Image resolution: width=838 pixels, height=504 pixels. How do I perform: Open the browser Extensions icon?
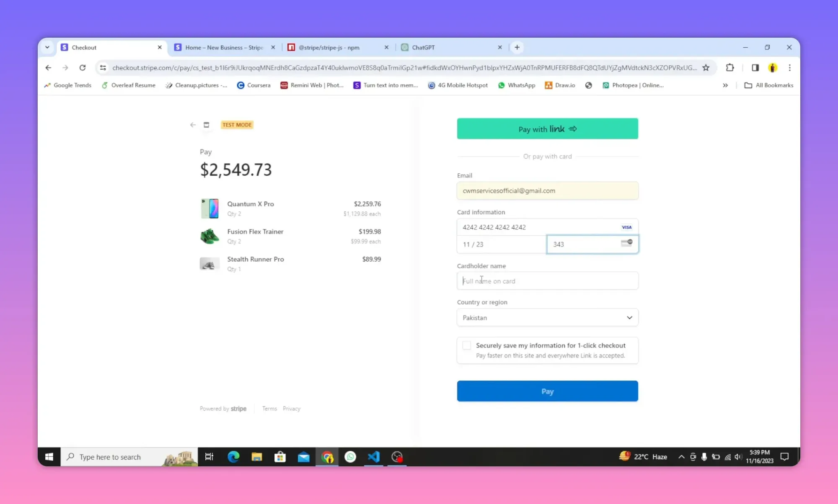(729, 67)
